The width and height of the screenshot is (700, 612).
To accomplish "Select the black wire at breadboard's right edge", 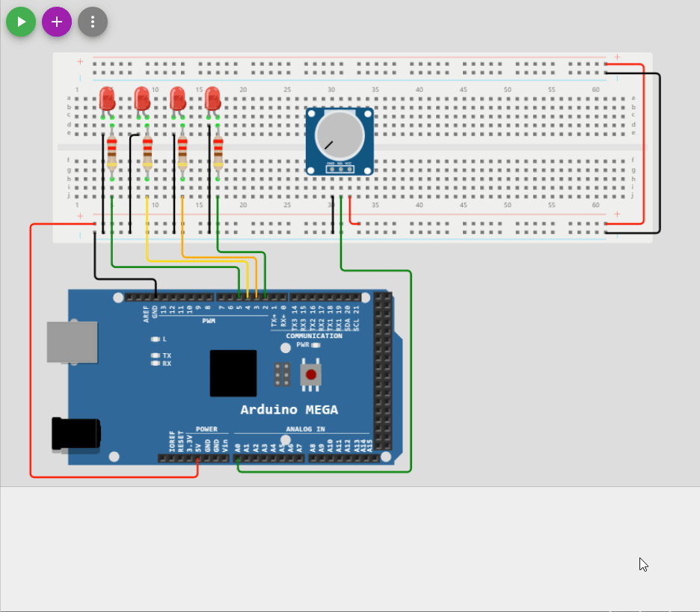I will [660, 150].
